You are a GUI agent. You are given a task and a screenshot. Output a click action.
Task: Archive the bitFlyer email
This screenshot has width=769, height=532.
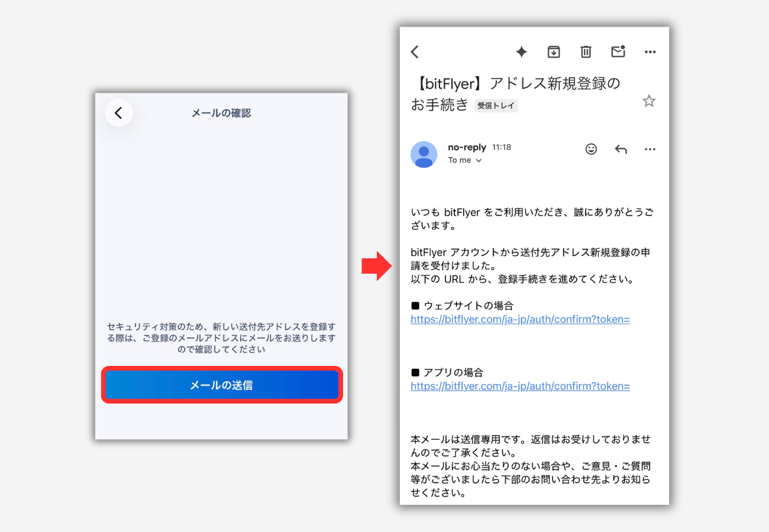pyautogui.click(x=554, y=52)
